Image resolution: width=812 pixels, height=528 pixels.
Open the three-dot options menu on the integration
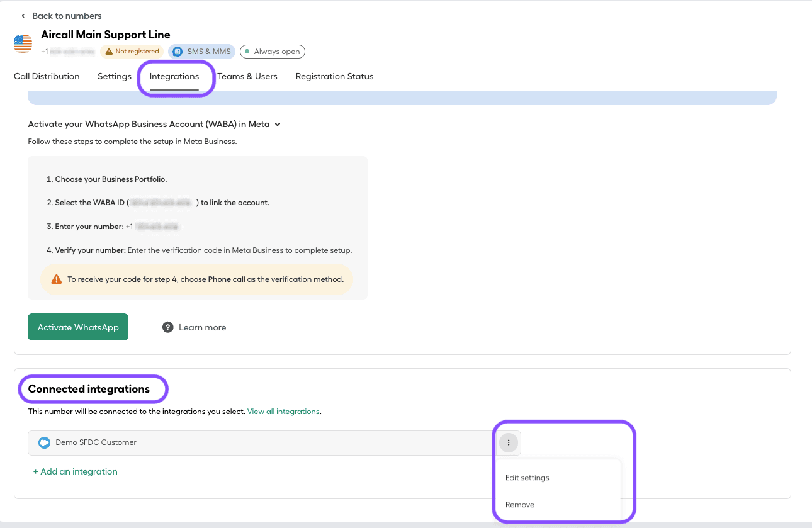click(508, 442)
